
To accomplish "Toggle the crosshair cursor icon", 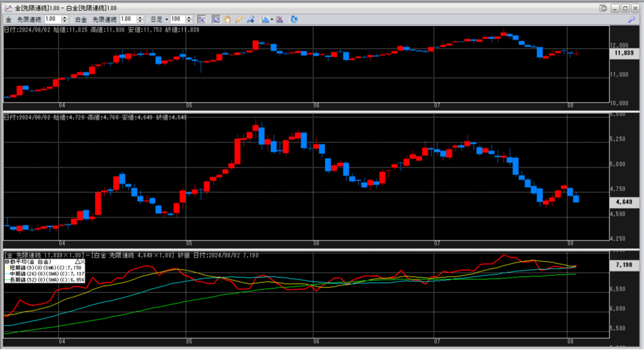I will 201,20.
